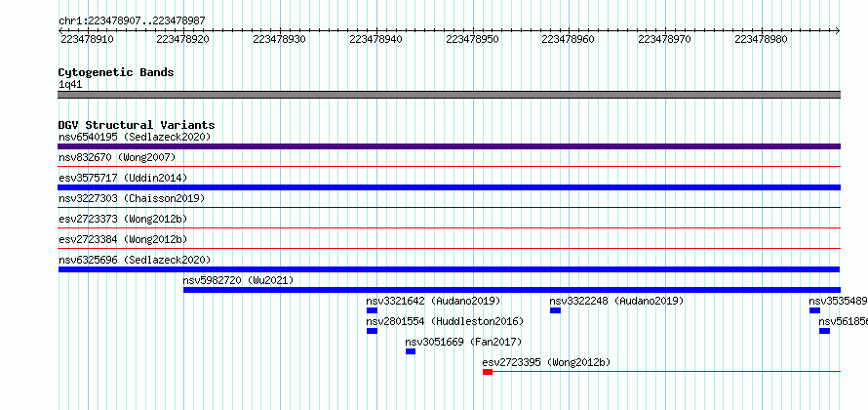Open the nsv6540195 (Sedlazeck2020) label
The width and height of the screenshot is (868, 410).
(135, 137)
